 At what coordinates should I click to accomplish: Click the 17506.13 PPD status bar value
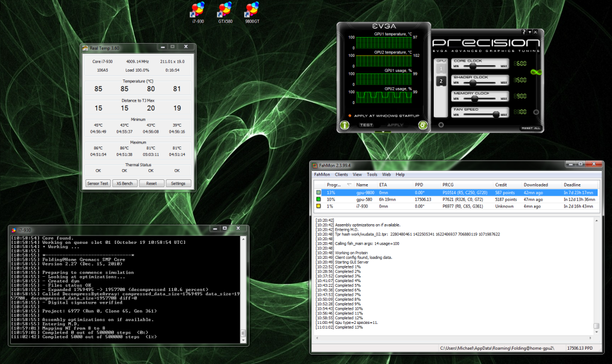click(580, 348)
